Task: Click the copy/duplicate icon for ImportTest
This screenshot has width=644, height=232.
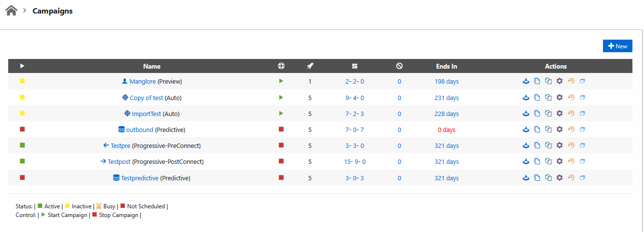Action: 548,114
